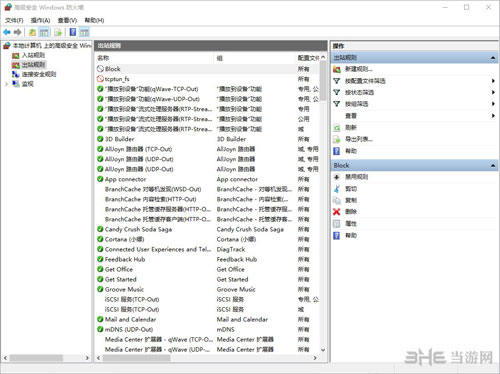Click the Back arrow in the toolbar

pyautogui.click(x=7, y=32)
